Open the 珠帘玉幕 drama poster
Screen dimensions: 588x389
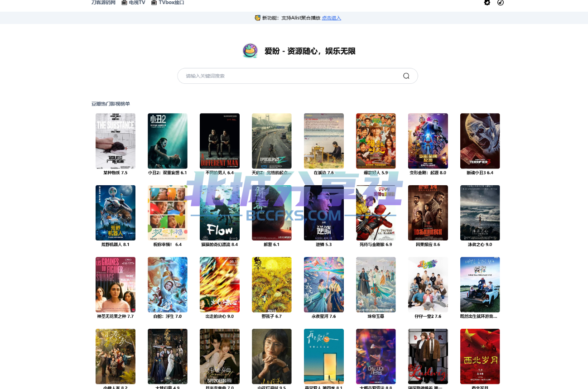[x=376, y=285]
